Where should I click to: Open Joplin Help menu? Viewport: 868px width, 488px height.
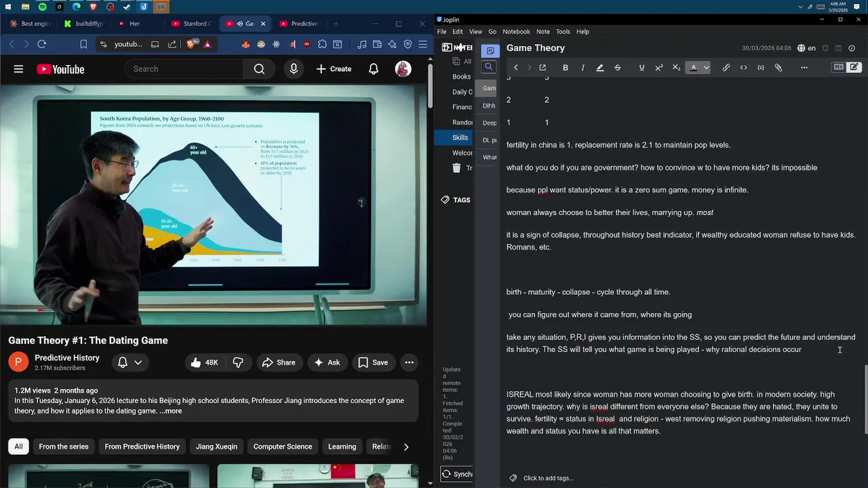pos(583,31)
